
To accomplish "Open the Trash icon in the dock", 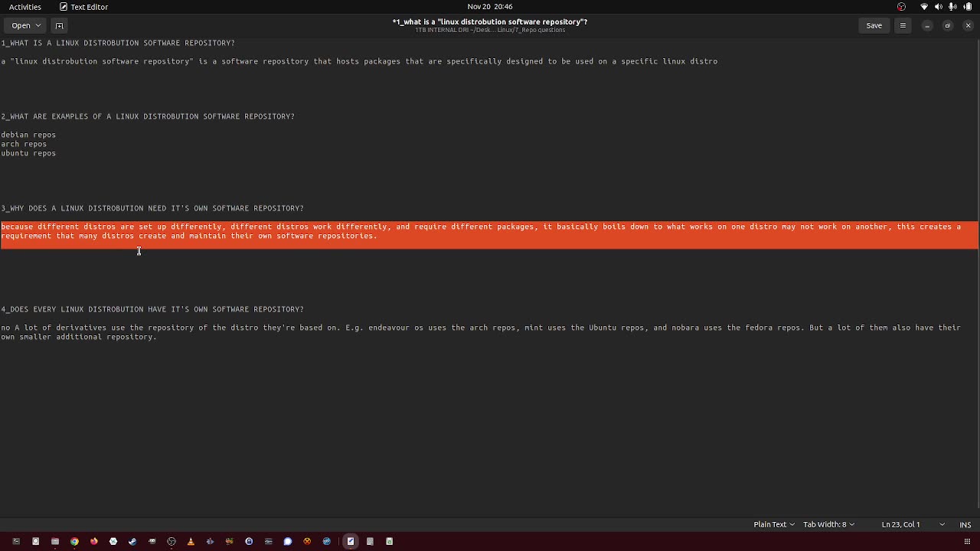I will 389,541.
